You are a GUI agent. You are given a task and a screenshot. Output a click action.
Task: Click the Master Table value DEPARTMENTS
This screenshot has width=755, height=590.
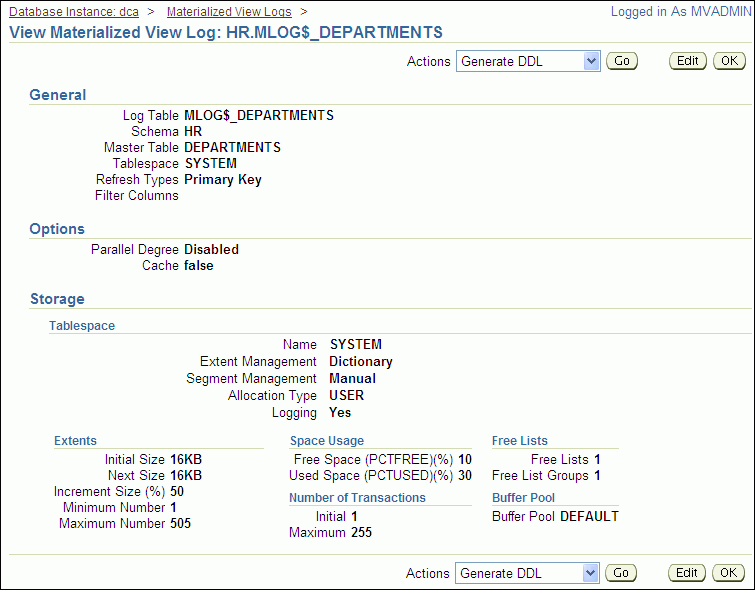pos(232,147)
